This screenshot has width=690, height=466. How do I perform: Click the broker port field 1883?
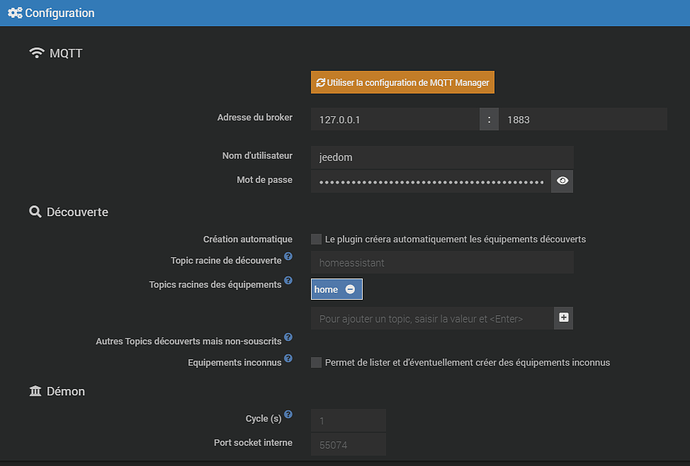click(582, 119)
